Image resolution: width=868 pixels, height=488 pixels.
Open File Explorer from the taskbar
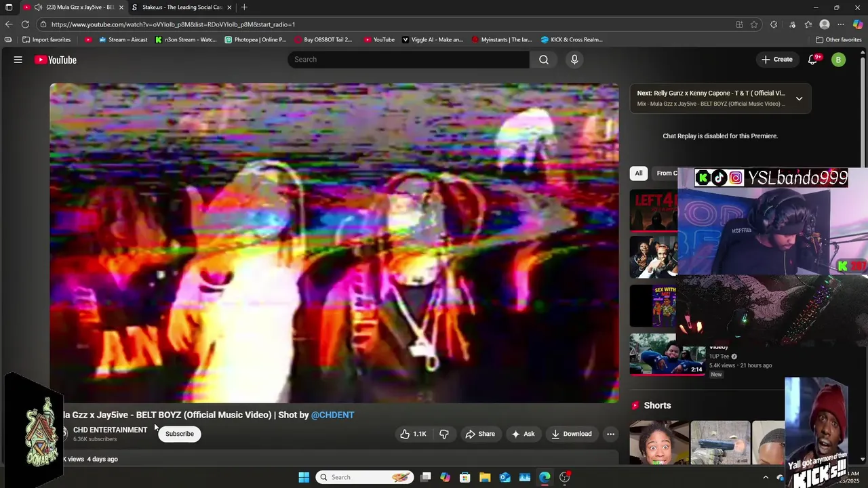click(x=485, y=477)
